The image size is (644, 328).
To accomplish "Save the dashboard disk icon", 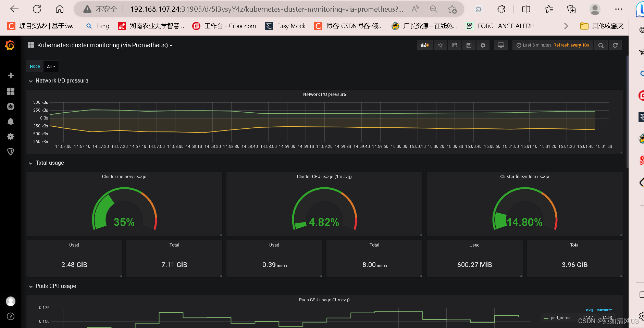I will pos(469,45).
